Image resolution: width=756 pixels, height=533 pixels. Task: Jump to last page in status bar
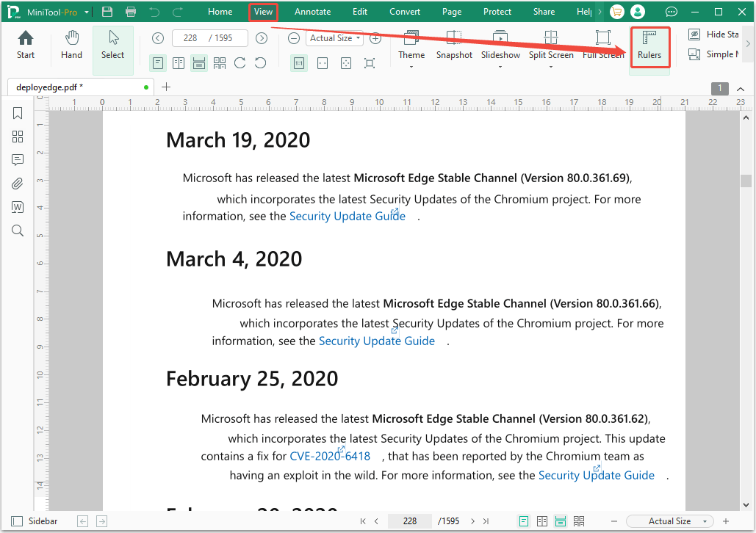(486, 521)
